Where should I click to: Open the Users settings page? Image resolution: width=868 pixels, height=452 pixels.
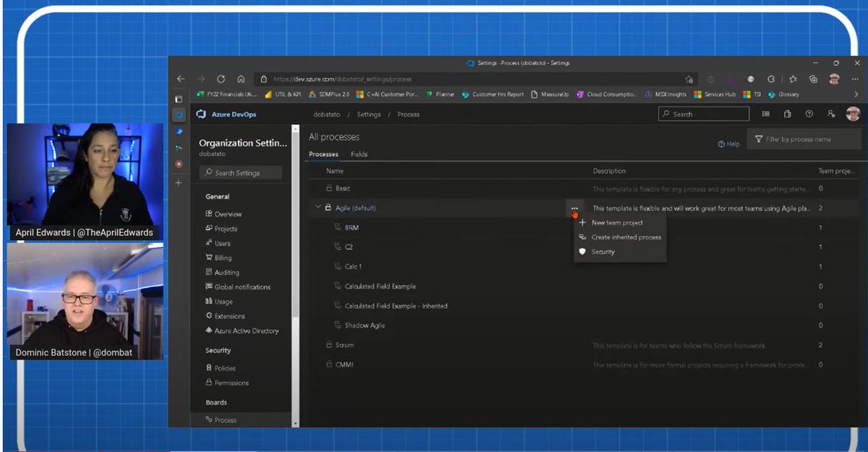click(218, 243)
